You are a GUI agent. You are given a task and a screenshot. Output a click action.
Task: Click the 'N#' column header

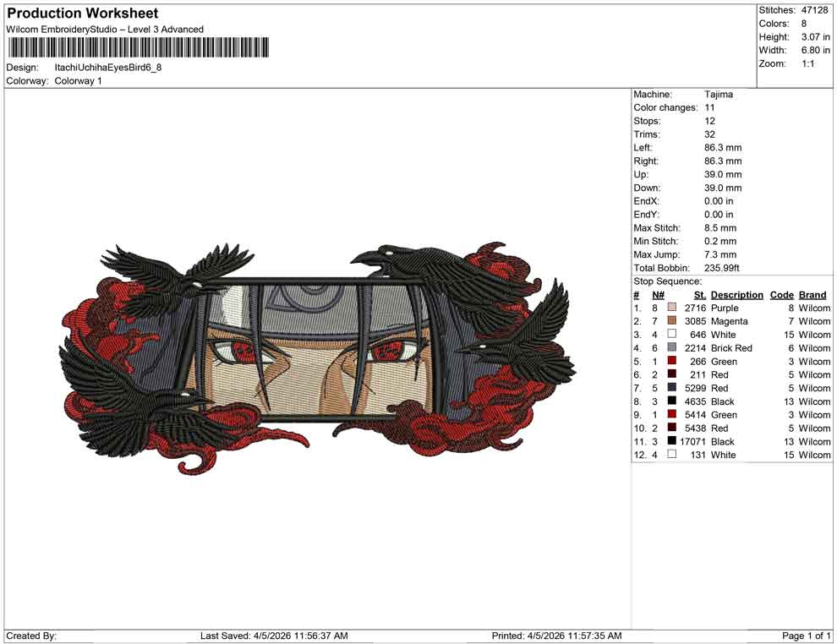tap(658, 295)
